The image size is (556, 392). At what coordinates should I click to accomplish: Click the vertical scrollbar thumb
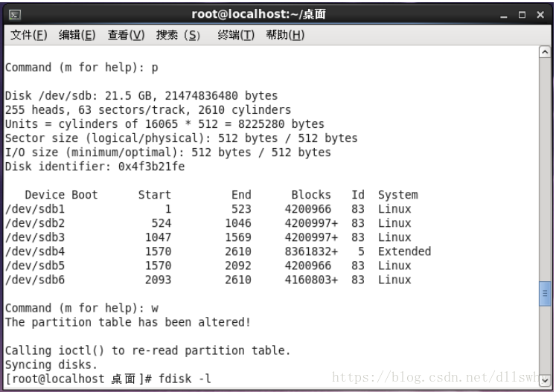(545, 294)
